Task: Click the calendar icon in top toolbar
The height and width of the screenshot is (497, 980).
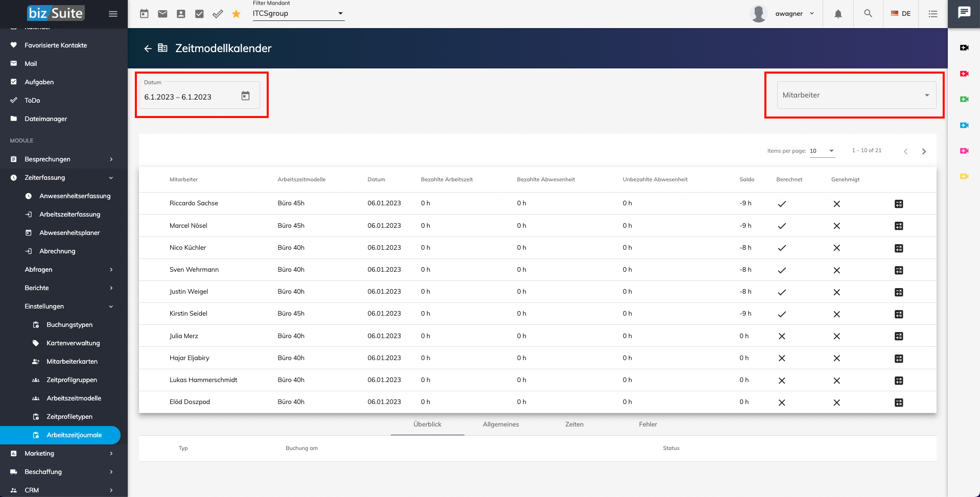Action: [144, 14]
